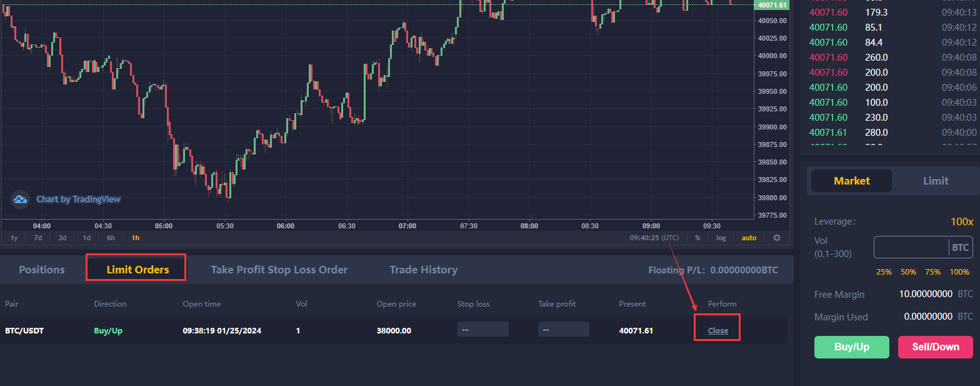
Task: Close the BTC/USDT limit order
Action: (717, 330)
